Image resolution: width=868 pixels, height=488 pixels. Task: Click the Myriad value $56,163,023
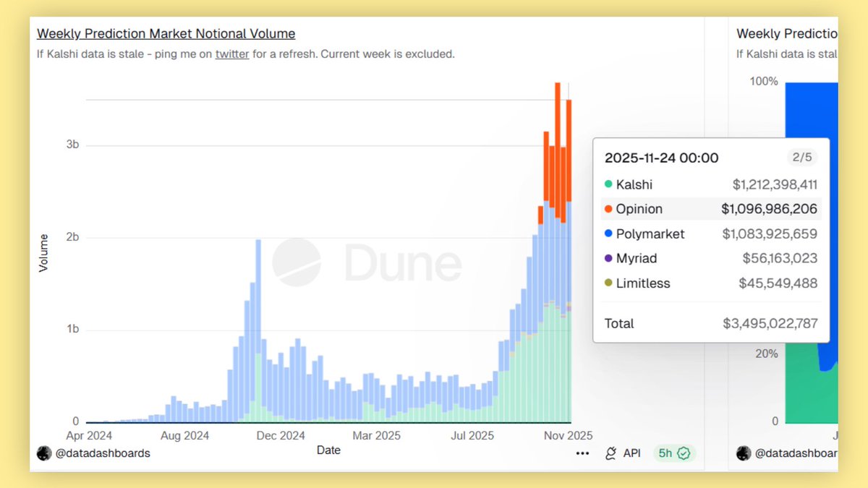tap(780, 258)
